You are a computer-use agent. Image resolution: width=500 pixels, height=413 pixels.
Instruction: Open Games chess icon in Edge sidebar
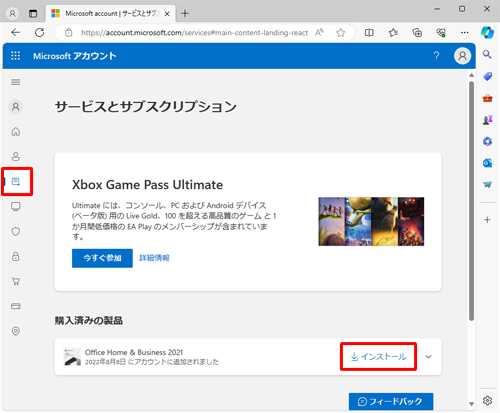coord(487,120)
